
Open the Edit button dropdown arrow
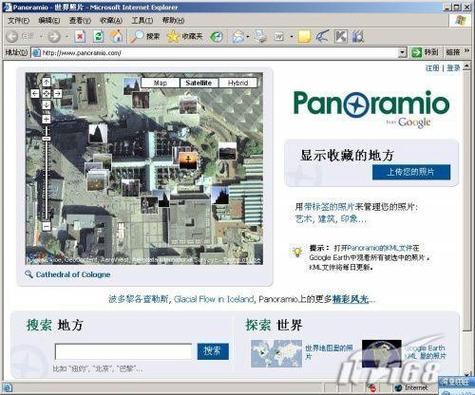pyautogui.click(x=292, y=37)
